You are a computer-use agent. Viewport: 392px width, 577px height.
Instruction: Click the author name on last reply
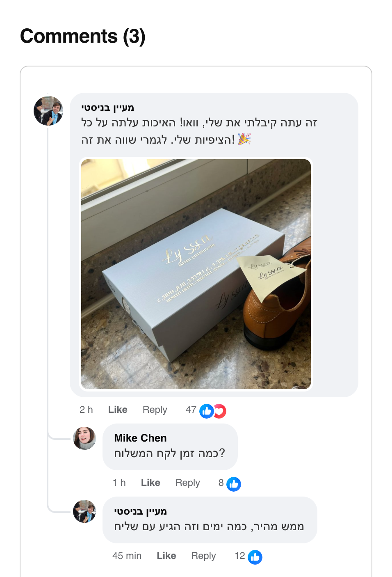[x=140, y=511]
